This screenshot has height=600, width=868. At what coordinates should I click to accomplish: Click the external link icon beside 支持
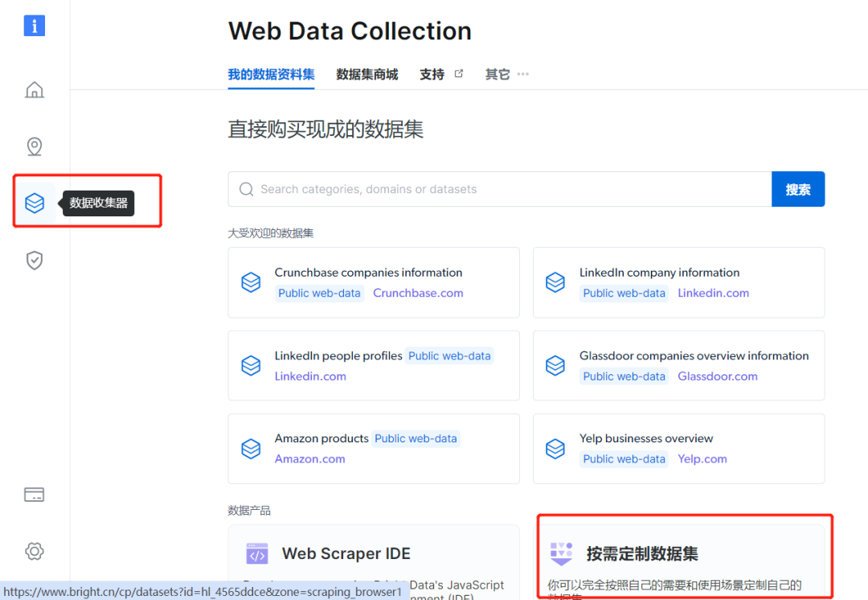pyautogui.click(x=459, y=74)
